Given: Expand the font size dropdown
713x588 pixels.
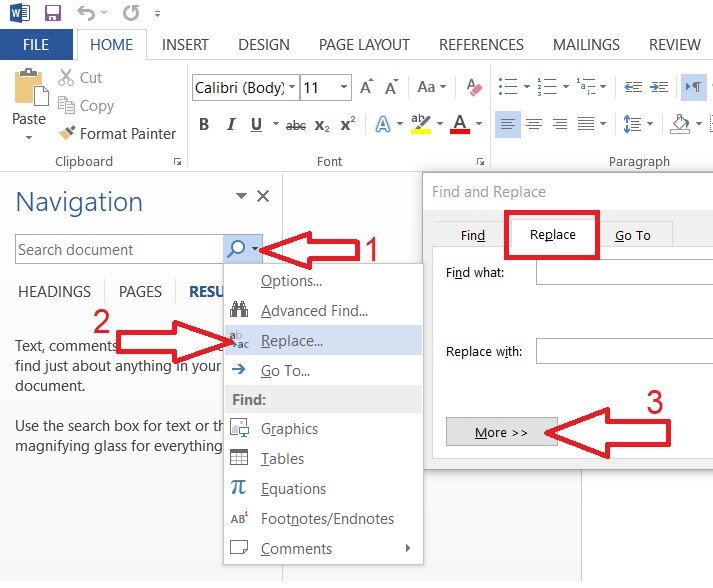Looking at the screenshot, I should point(343,88).
